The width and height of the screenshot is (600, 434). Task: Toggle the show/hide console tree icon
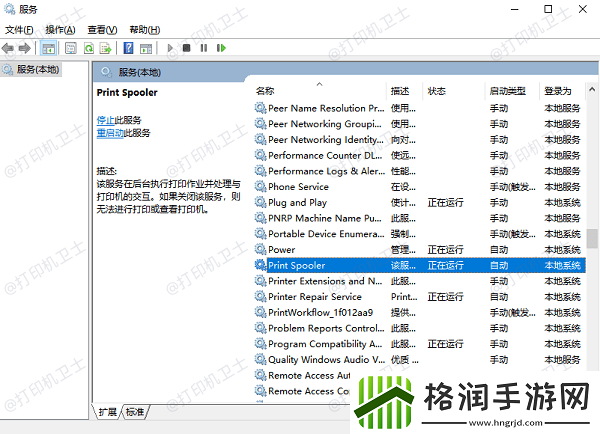[x=48, y=48]
